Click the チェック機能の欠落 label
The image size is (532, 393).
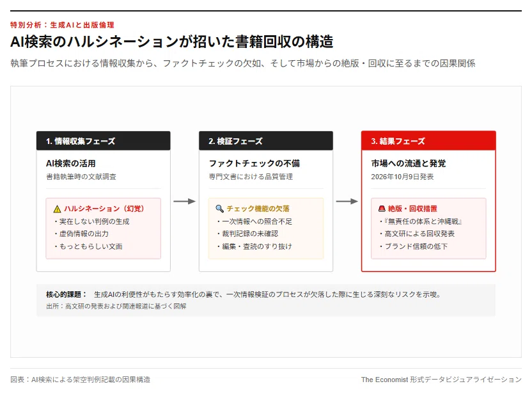[x=258, y=209]
